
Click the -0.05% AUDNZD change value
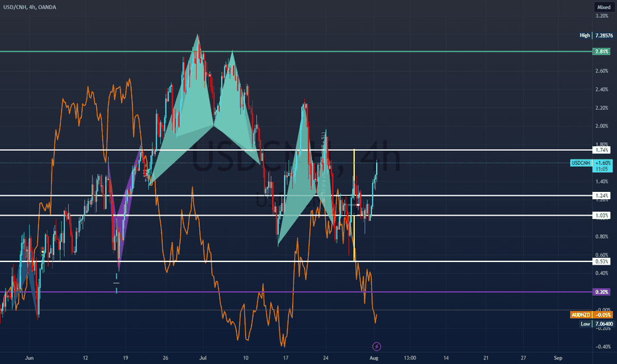point(603,315)
